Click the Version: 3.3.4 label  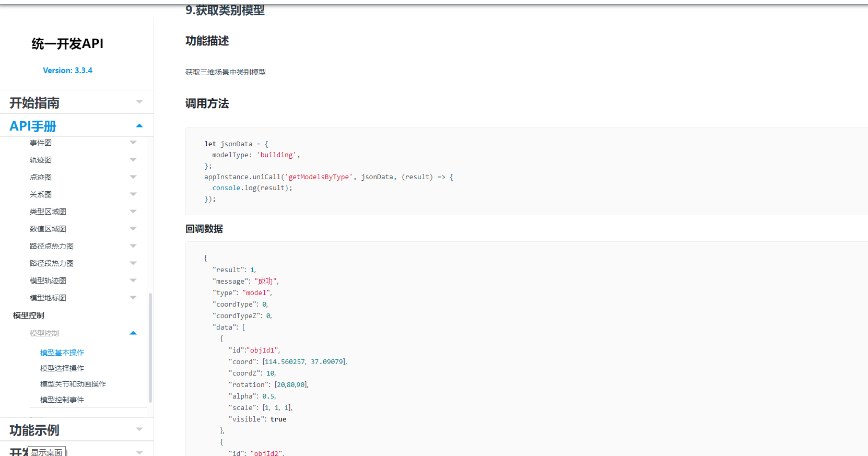[68, 71]
